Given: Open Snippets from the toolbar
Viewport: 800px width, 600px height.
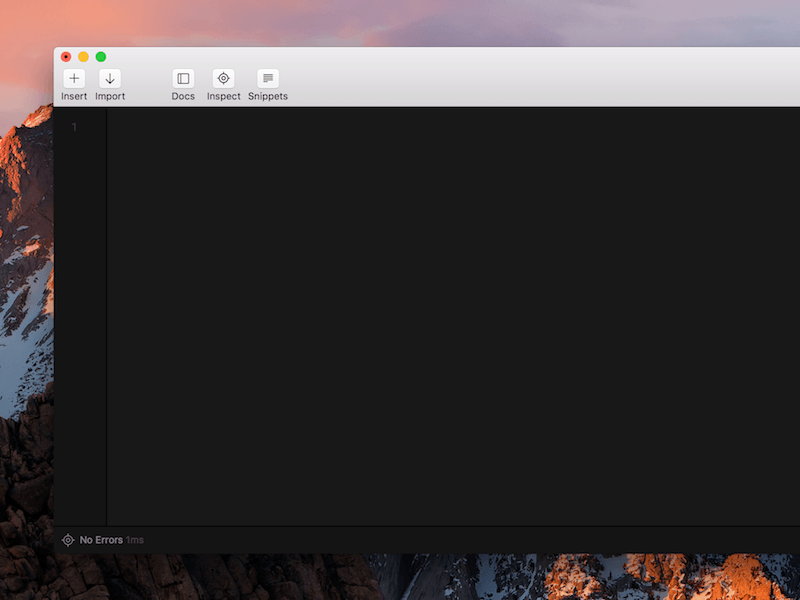Looking at the screenshot, I should 267,84.
